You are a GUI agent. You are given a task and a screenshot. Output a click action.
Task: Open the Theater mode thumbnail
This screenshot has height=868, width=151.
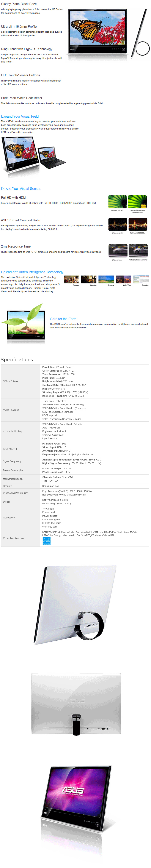coord(71,279)
